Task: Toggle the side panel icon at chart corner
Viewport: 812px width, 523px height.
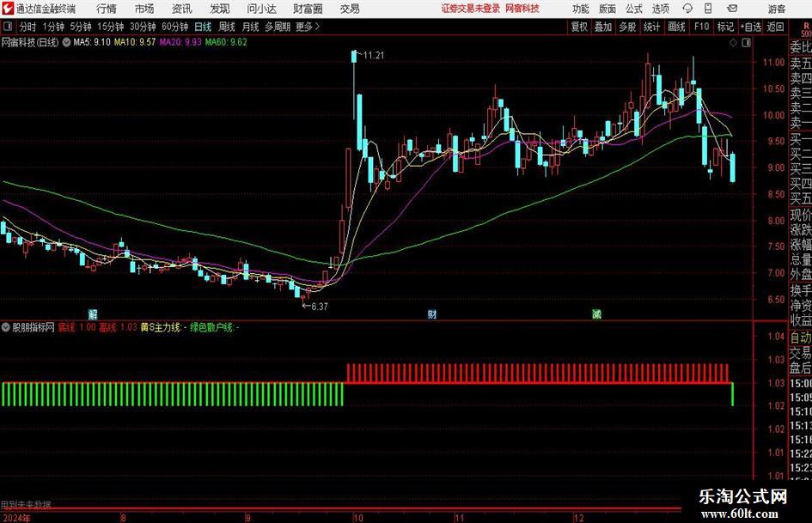Action: [x=746, y=43]
